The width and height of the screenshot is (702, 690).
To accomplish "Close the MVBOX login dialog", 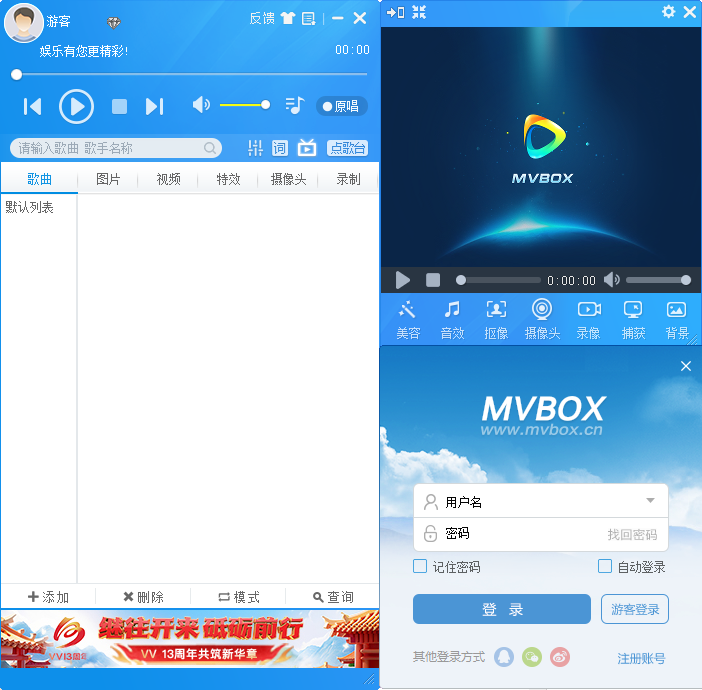I will (685, 366).
